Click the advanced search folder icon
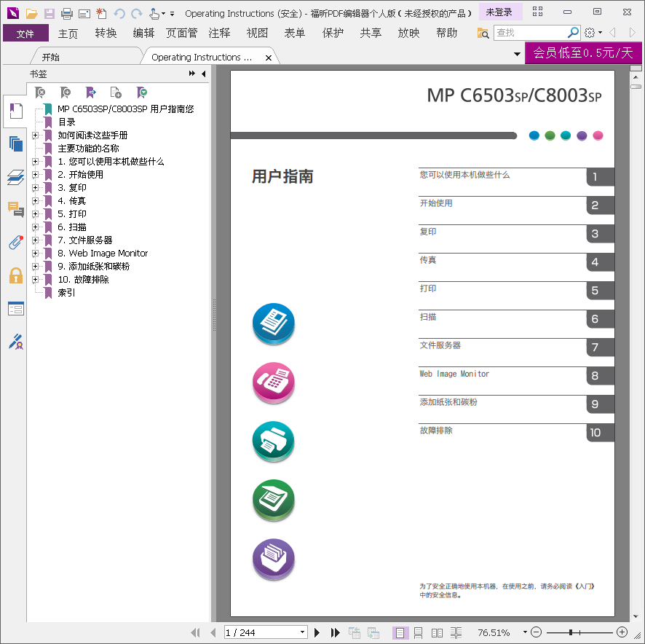Image resolution: width=645 pixels, height=644 pixels. [483, 33]
